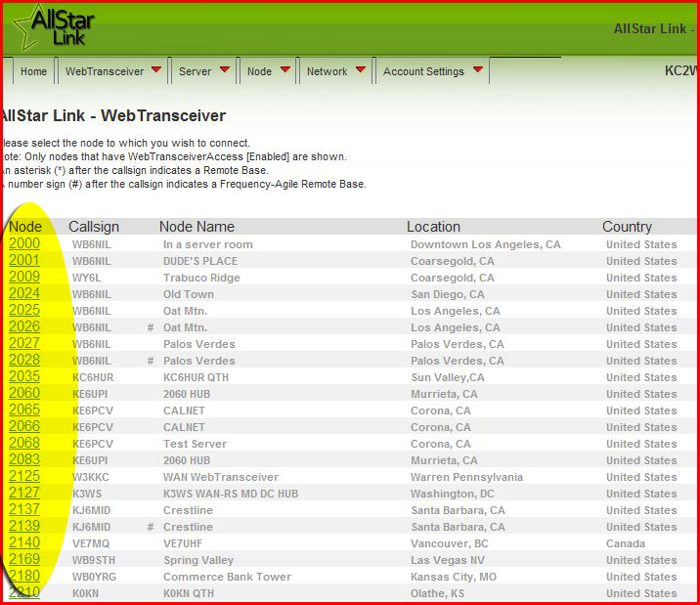Connect to node 2024
Image resolution: width=700 pixels, height=605 pixels.
[x=24, y=293]
